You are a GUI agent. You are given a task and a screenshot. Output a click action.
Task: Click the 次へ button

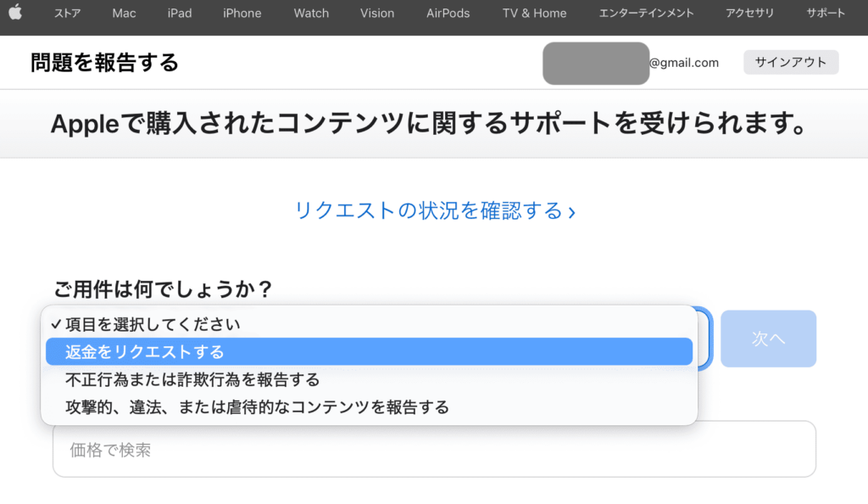(x=768, y=339)
